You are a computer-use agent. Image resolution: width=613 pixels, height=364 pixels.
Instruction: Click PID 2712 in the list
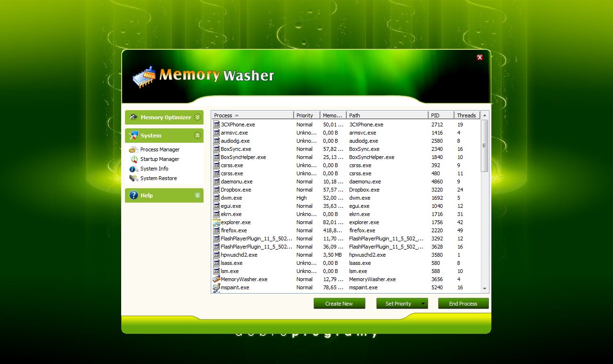tap(437, 125)
